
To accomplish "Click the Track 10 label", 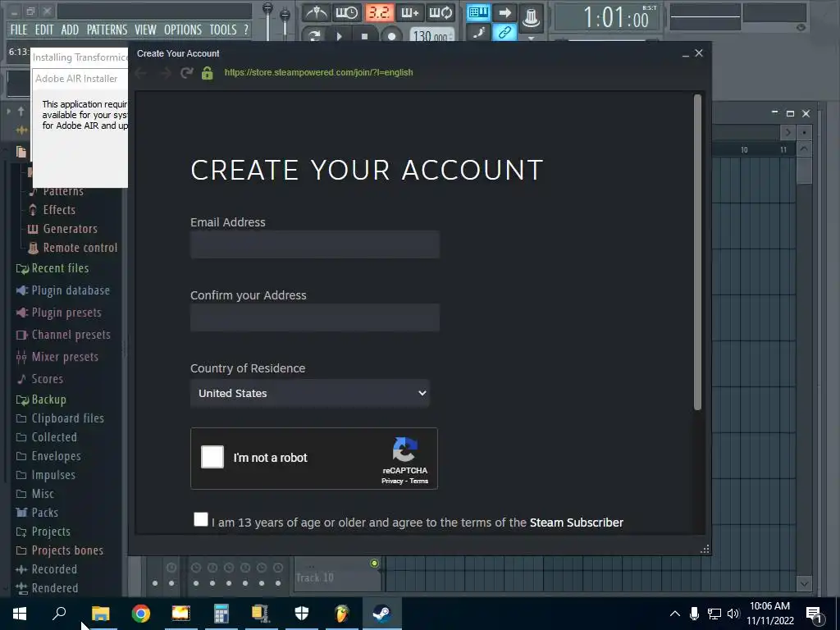I will pyautogui.click(x=314, y=577).
